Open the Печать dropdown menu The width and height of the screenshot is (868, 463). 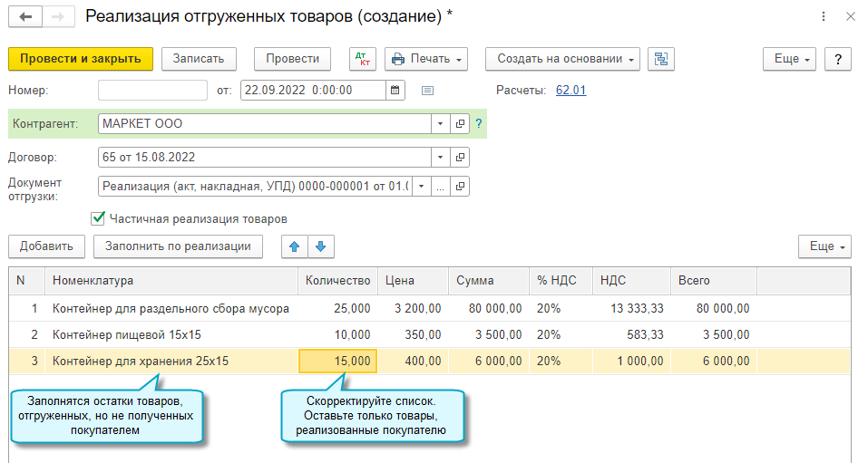pyautogui.click(x=426, y=59)
